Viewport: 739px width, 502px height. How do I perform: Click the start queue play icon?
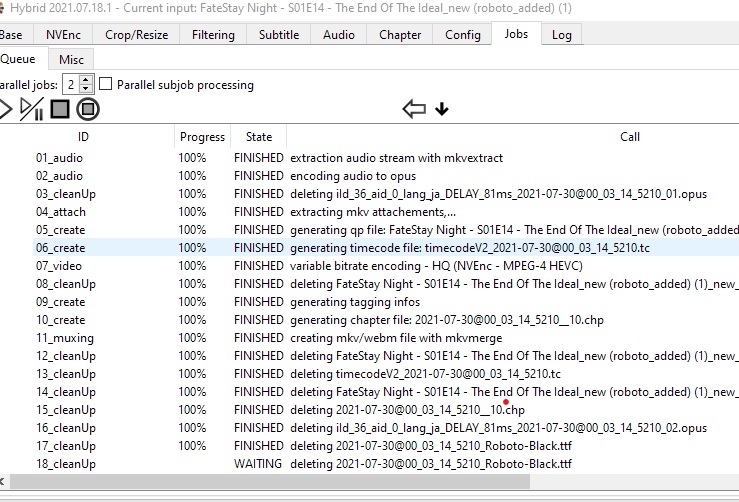tap(5, 109)
